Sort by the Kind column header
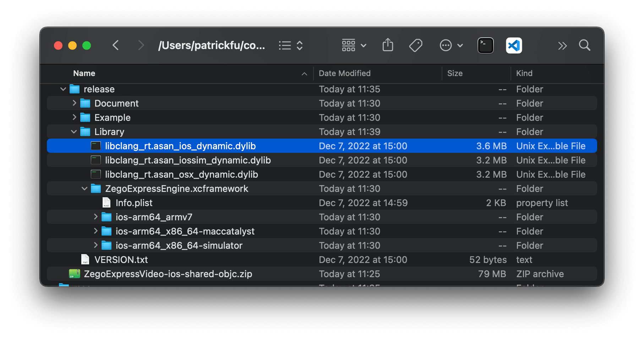Image resolution: width=644 pixels, height=339 pixels. (524, 73)
